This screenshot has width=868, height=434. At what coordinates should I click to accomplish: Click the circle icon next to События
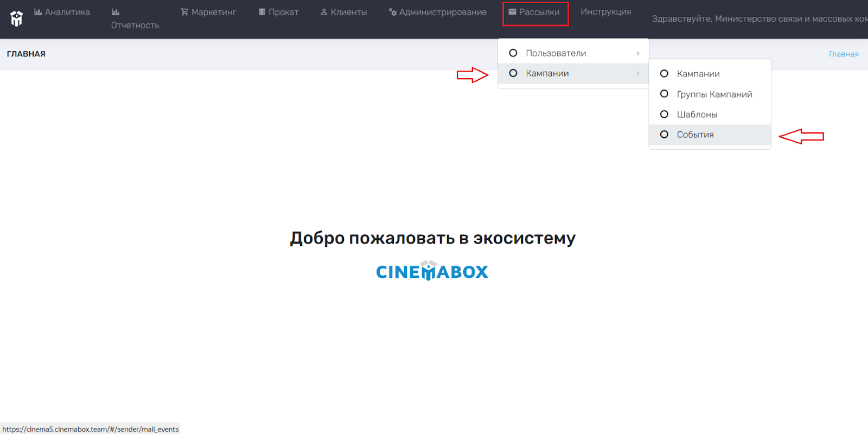tap(664, 135)
